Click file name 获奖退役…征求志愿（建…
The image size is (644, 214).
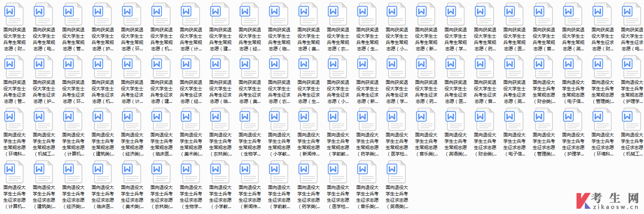(162, 92)
